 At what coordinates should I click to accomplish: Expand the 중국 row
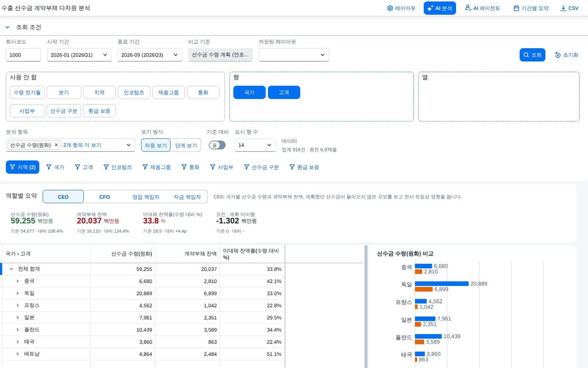click(18, 281)
